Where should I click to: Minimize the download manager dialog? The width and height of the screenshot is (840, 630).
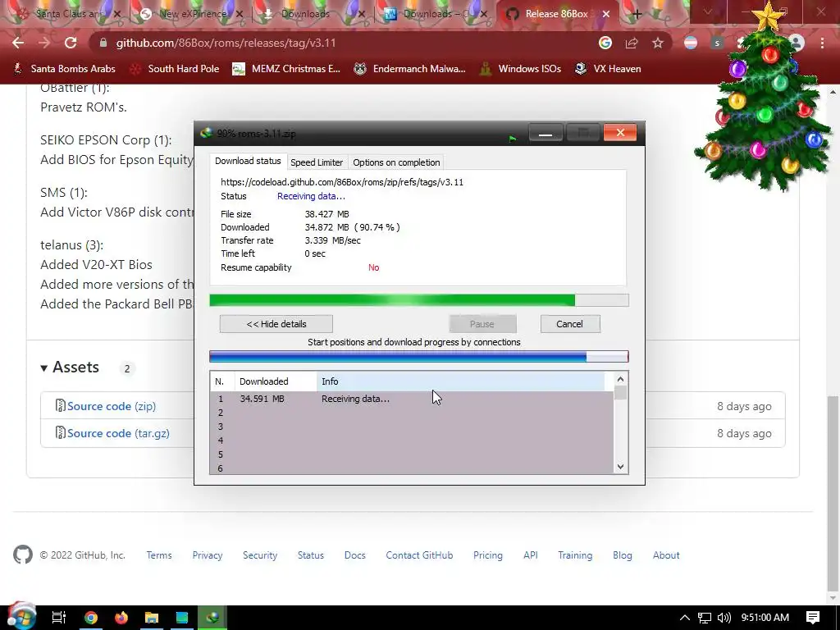pos(546,133)
